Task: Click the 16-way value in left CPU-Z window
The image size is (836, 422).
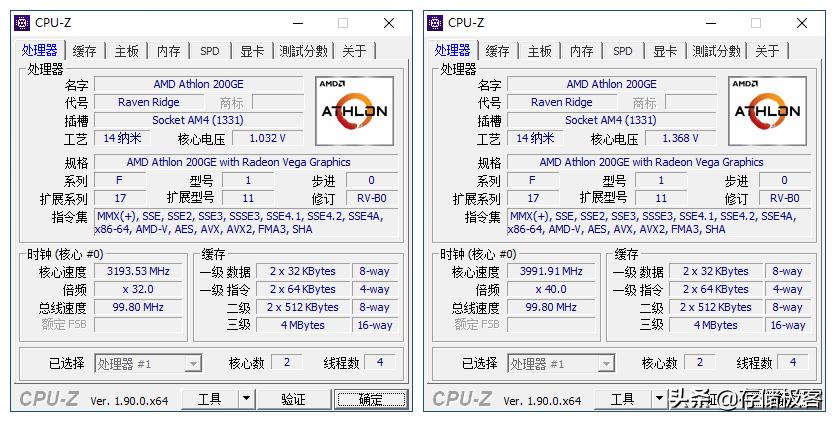Action: 375,326
